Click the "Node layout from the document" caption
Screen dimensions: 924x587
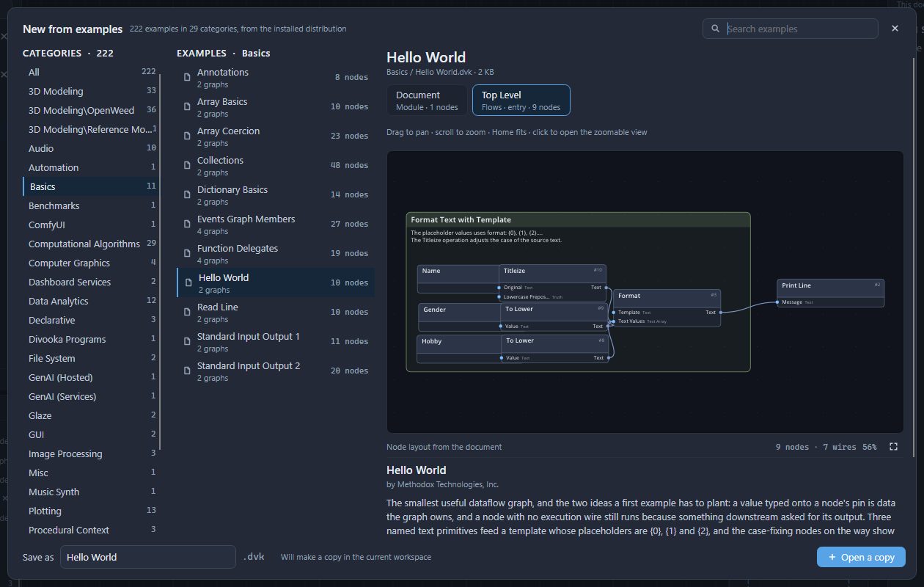pyautogui.click(x=444, y=447)
